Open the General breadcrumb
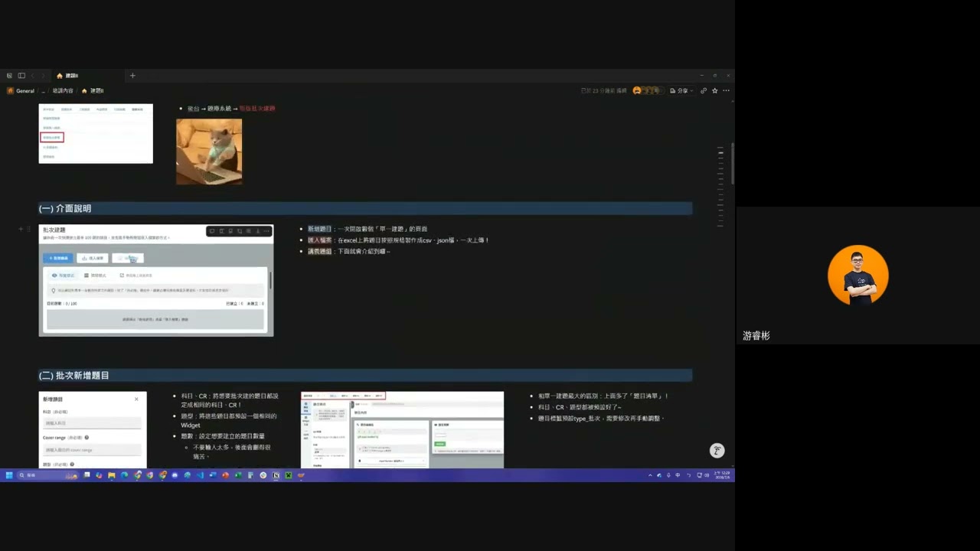The image size is (980, 551). [21, 91]
